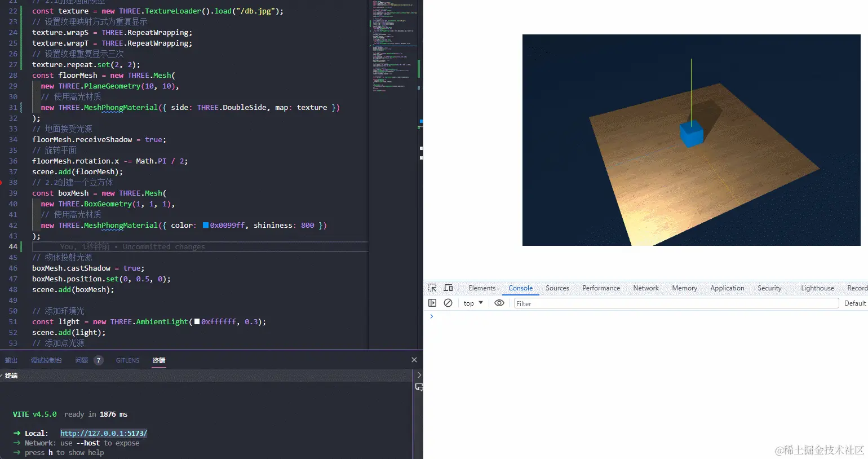This screenshot has width=868, height=459.
Task: Close the terminal panel with the X
Action: coord(414,360)
